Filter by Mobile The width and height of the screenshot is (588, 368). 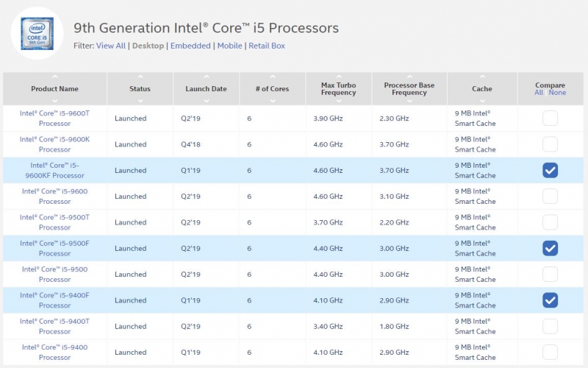click(x=229, y=46)
